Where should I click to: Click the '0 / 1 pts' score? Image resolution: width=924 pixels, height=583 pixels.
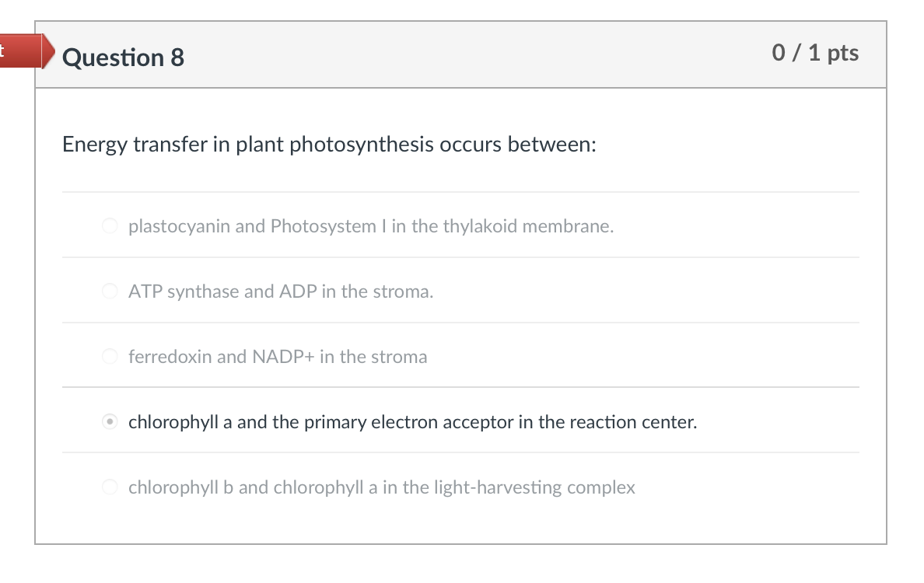[x=815, y=53]
